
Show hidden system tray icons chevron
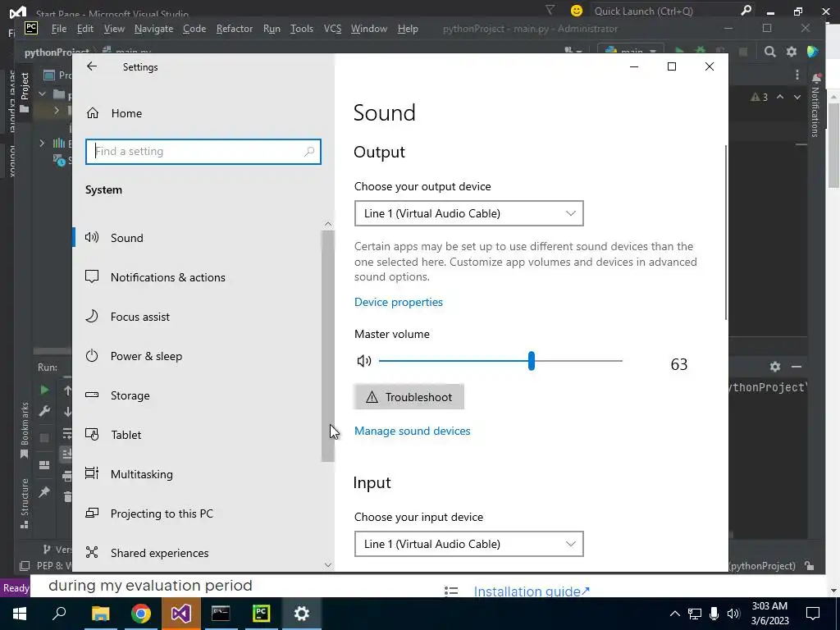click(x=675, y=614)
